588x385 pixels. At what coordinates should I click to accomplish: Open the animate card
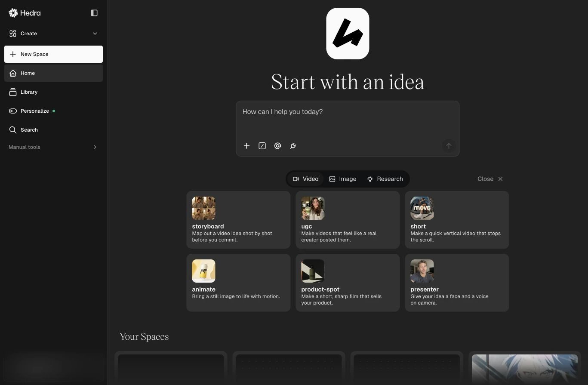tap(238, 283)
